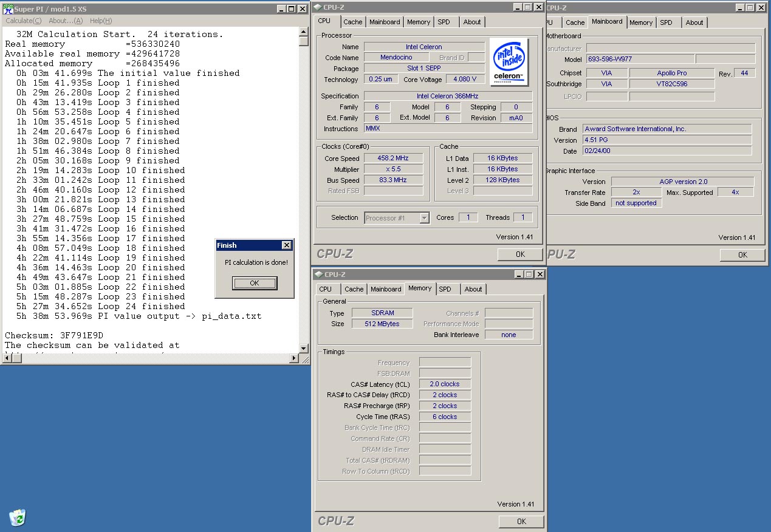Viewport: 771px width, 532px height.
Task: Expand the Processor #1 selection dropdown
Action: click(424, 218)
